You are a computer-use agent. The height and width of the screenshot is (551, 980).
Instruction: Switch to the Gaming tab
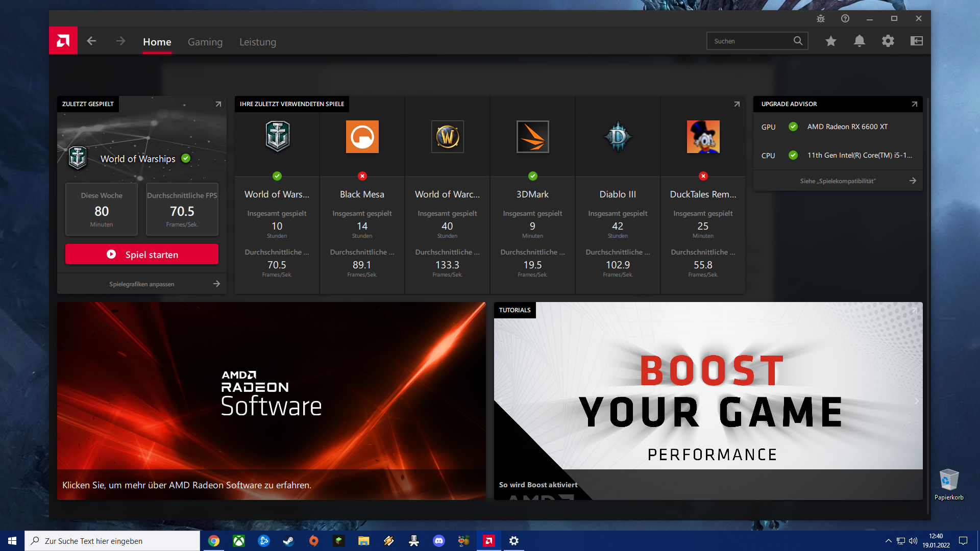point(205,42)
